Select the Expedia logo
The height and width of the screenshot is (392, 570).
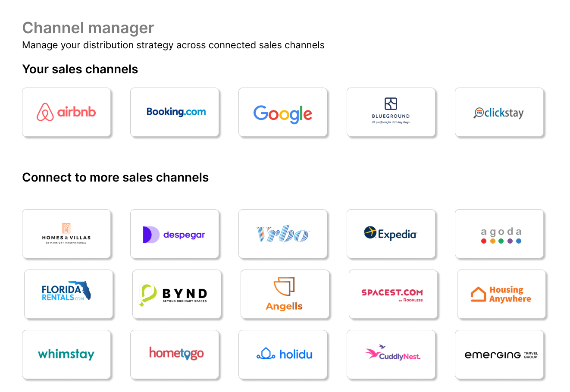point(391,234)
